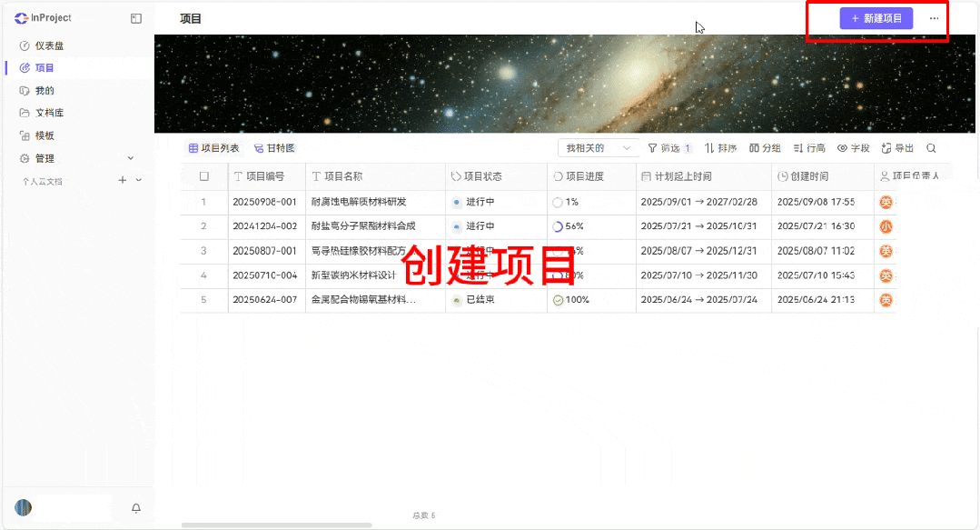Click owner avatar in row 2
Viewport: 980px width, 530px height.
pyautogui.click(x=886, y=226)
